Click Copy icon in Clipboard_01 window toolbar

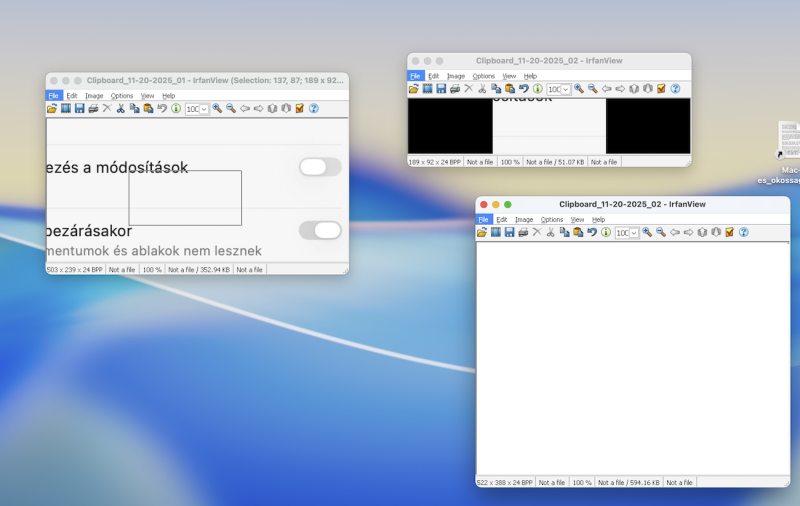[135, 108]
